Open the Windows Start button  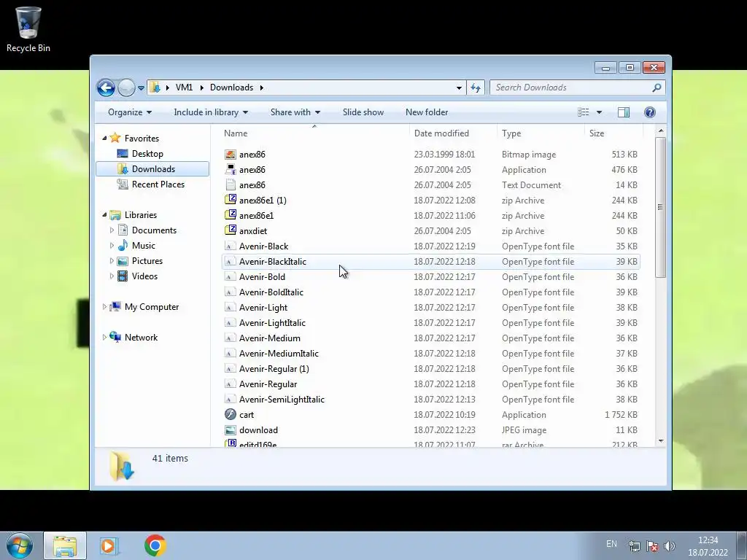(x=19, y=545)
